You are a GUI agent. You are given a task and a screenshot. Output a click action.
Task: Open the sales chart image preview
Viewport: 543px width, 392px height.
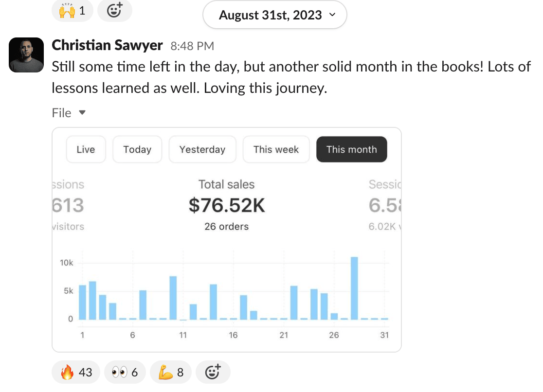point(226,272)
